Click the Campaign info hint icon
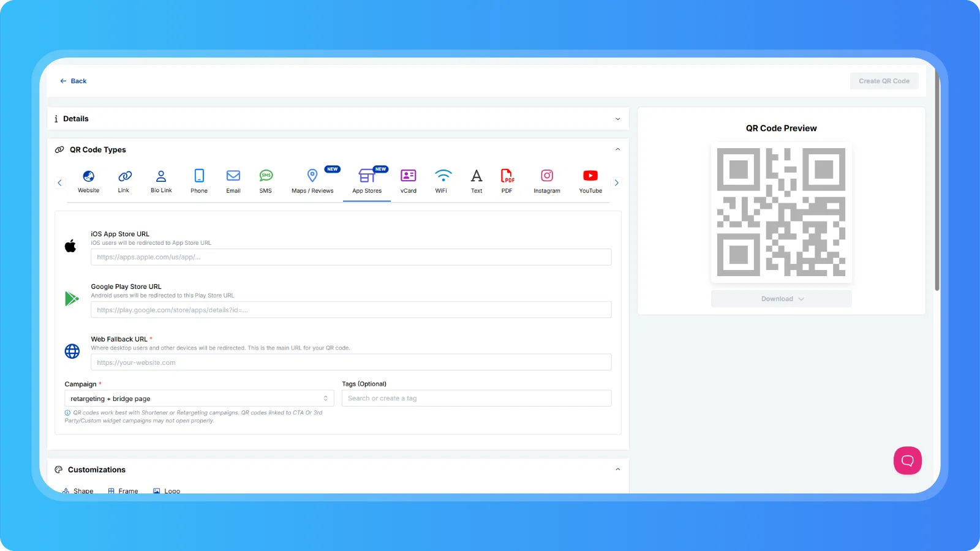This screenshot has height=551, width=980. click(67, 413)
